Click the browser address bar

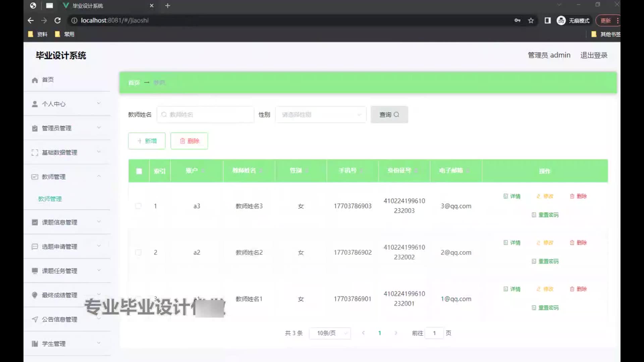pyautogui.click(x=288, y=20)
